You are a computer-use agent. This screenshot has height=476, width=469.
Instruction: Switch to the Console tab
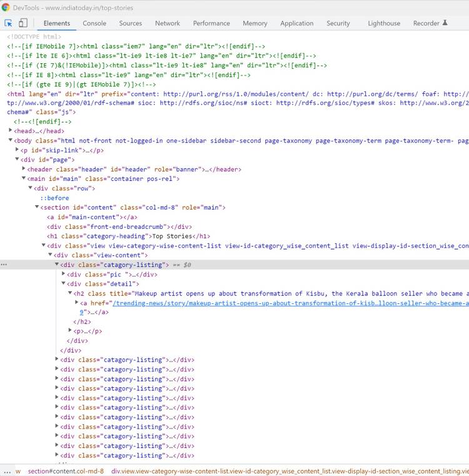pyautogui.click(x=94, y=23)
